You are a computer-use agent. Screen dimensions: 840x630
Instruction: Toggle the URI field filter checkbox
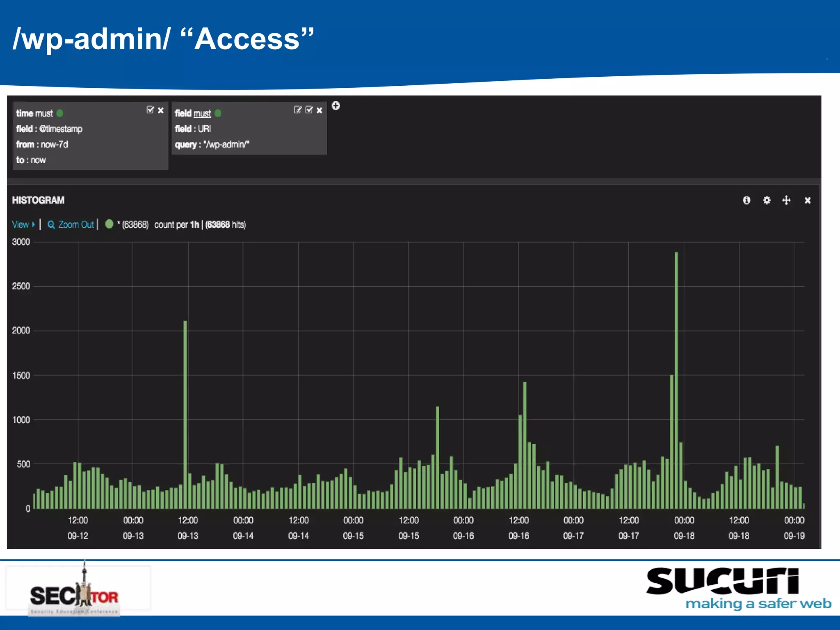[309, 110]
